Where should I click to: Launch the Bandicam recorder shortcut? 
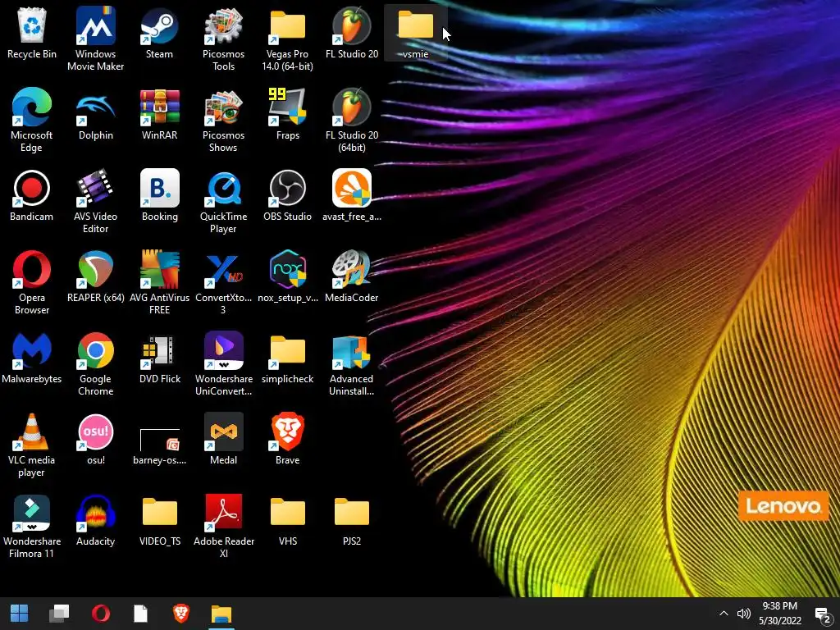coord(32,195)
